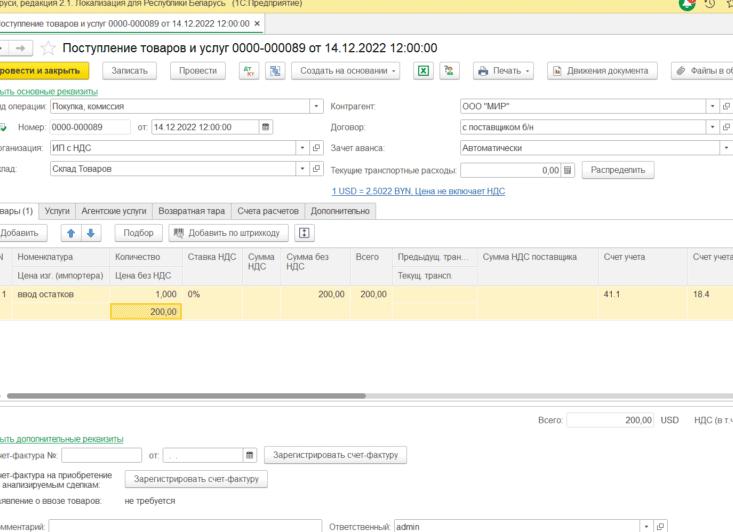Click the Счет-фактура № input field
The width and height of the screenshot is (733, 532).
tap(101, 455)
